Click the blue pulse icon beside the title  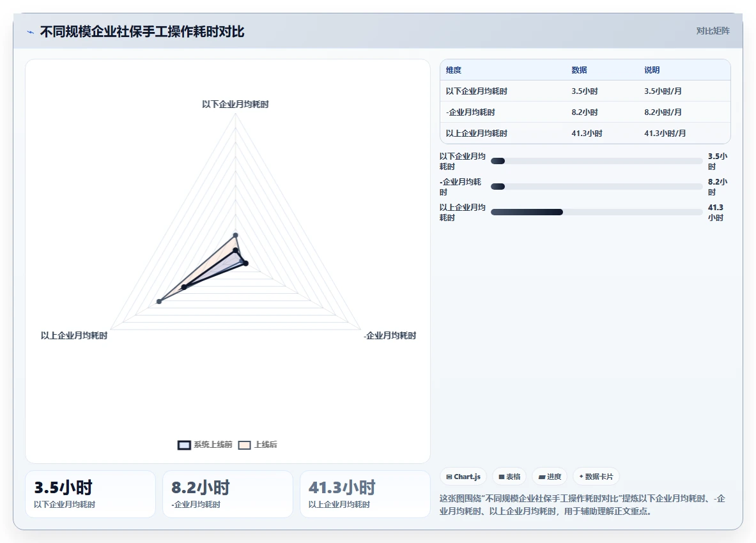31,33
